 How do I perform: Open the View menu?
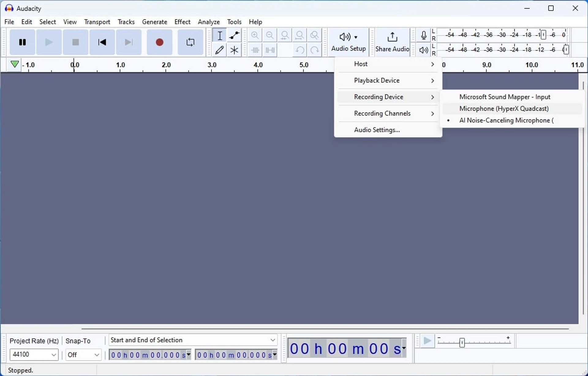coord(70,22)
